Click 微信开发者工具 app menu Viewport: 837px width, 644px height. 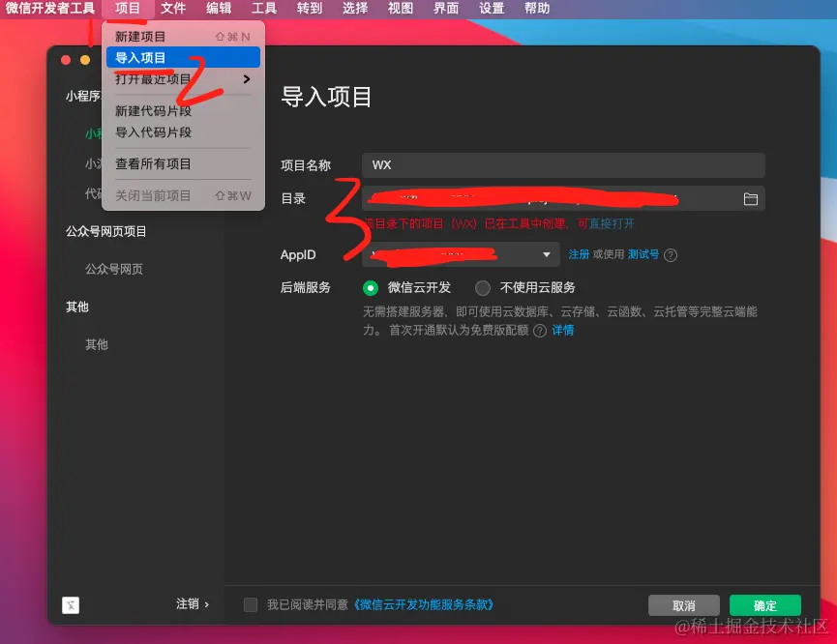[x=50, y=9]
